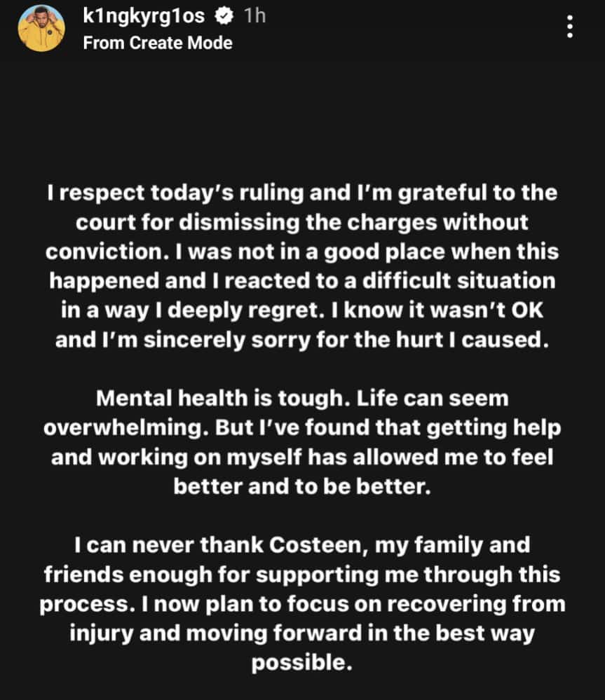The image size is (605, 700).
Task: Click the line "and working on myself has allowed"
Action: [x=301, y=457]
